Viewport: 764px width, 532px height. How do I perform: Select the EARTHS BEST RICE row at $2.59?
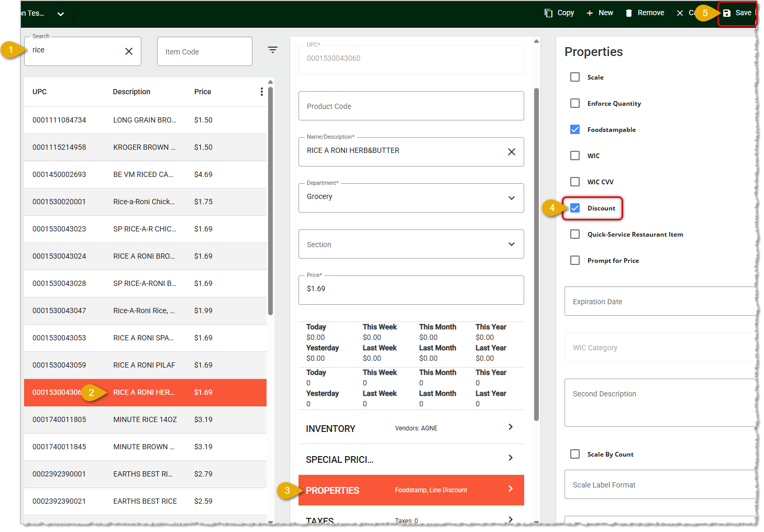[145, 501]
